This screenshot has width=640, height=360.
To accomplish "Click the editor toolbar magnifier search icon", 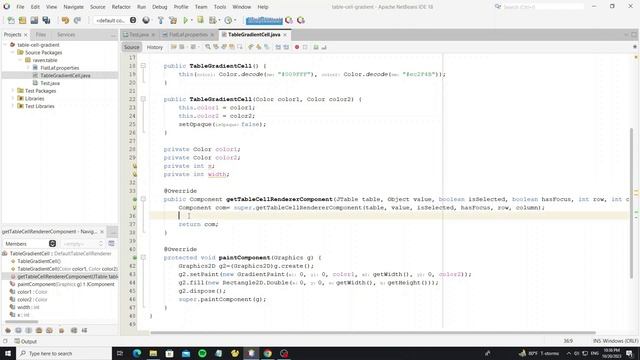I will click(208, 47).
